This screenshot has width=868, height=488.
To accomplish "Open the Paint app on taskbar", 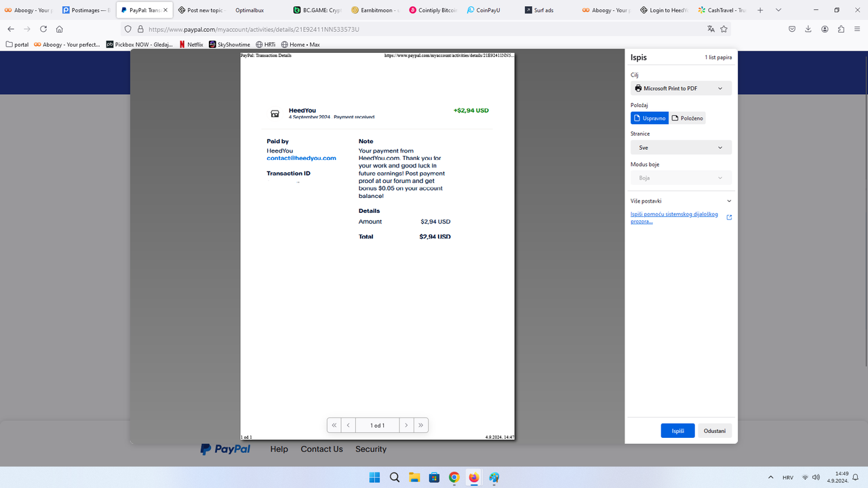I will [494, 477].
